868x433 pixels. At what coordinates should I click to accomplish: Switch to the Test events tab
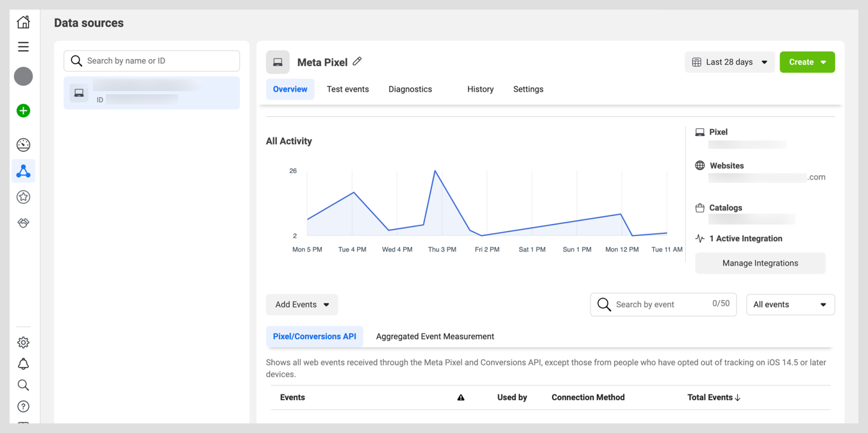point(347,89)
